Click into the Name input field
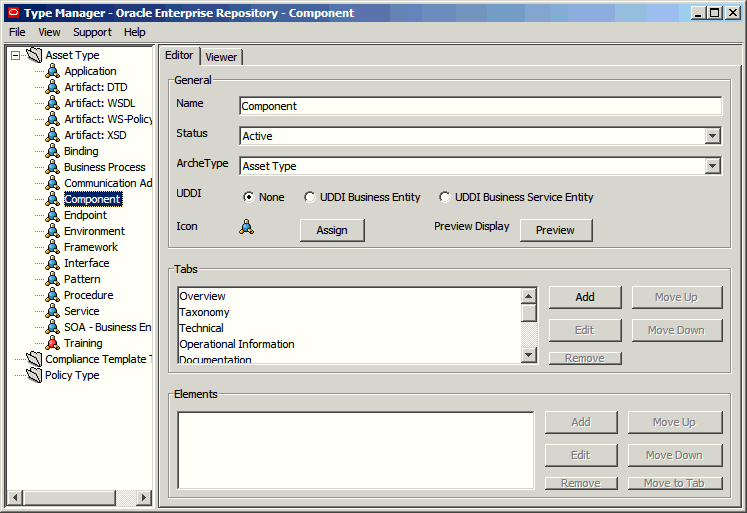This screenshot has width=747, height=513. tap(480, 106)
